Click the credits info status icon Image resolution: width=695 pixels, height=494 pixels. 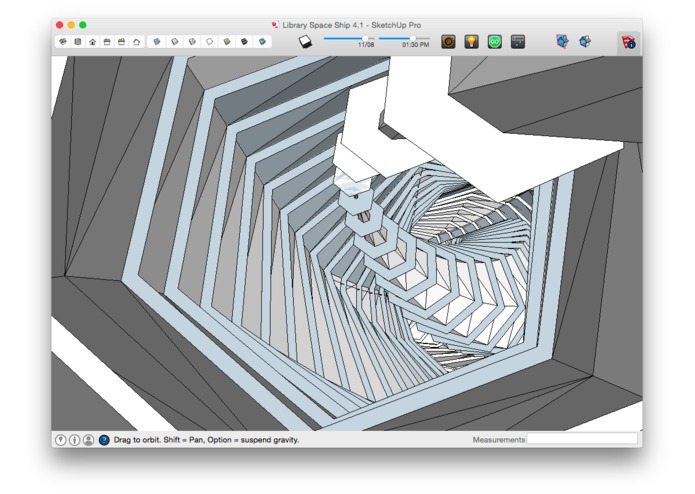[x=74, y=440]
